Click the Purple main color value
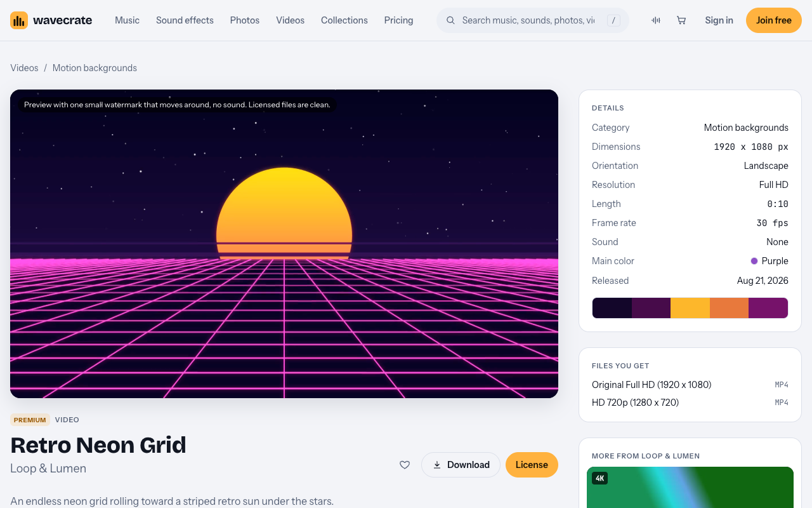The width and height of the screenshot is (812, 508). [769, 261]
